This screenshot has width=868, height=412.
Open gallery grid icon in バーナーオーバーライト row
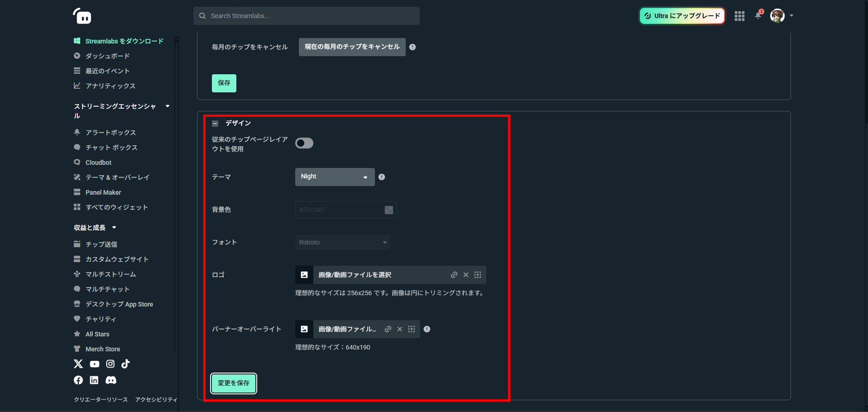point(412,329)
